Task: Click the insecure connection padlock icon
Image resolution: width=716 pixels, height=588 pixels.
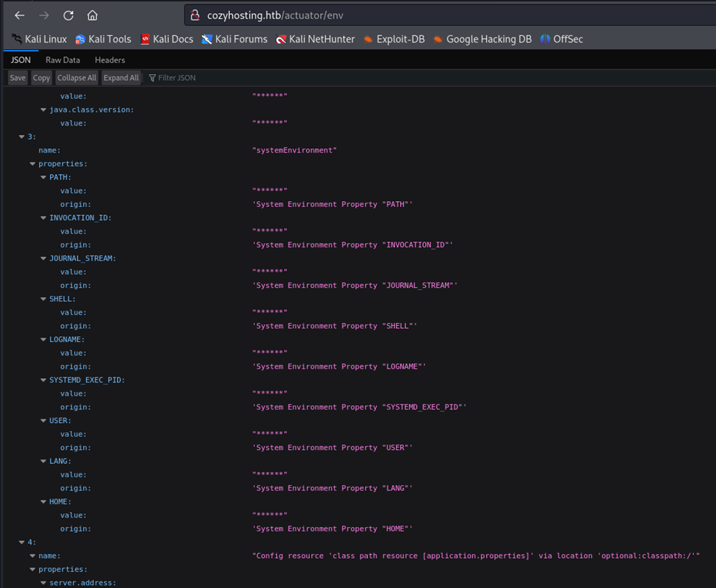Action: [x=195, y=15]
